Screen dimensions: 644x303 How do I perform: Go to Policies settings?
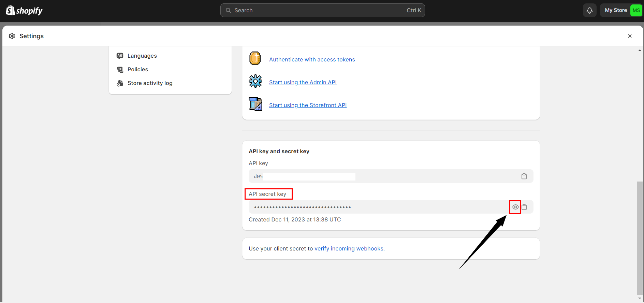click(137, 70)
